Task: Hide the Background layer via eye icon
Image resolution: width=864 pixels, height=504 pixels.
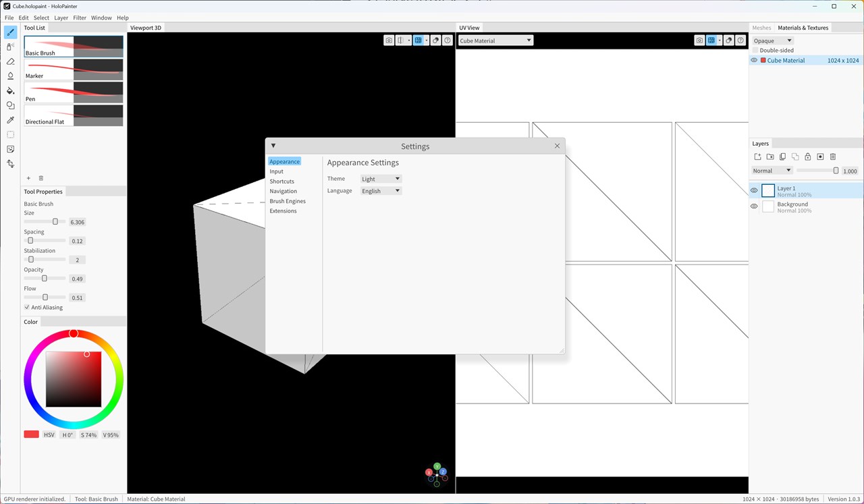Action: click(754, 206)
